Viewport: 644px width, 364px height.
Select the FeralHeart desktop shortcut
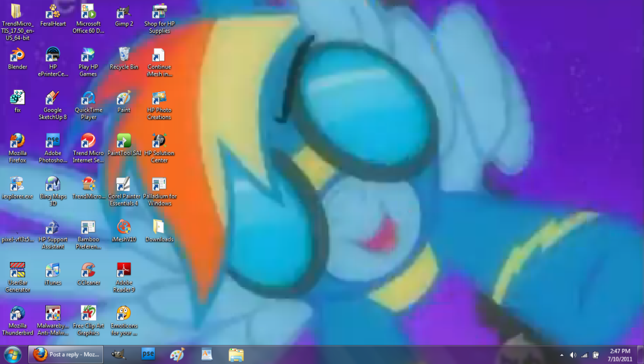(53, 16)
